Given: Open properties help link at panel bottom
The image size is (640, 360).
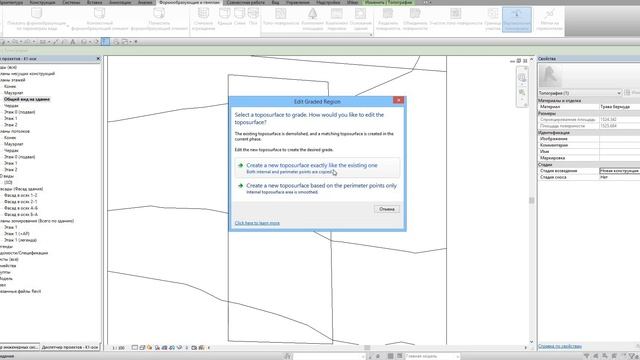Looking at the screenshot, I should click(560, 346).
